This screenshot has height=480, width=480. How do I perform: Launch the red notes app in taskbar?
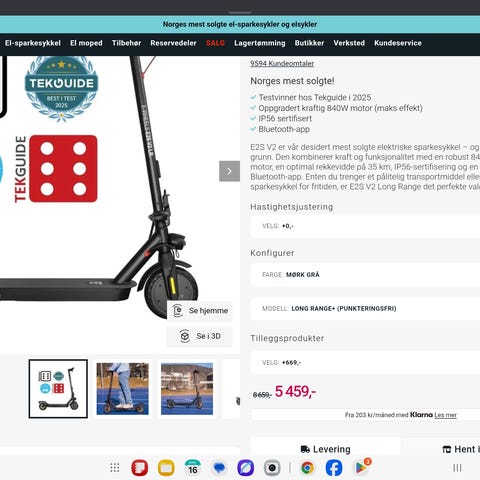pyautogui.click(x=140, y=468)
